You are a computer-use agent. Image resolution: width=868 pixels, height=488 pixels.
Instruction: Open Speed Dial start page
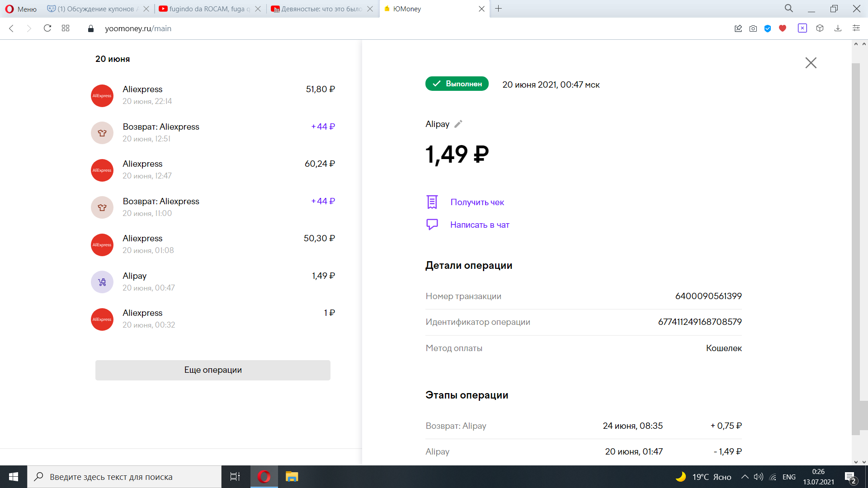(66, 28)
